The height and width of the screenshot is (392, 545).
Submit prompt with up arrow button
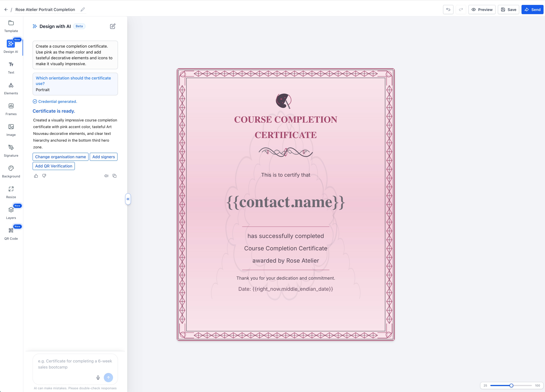click(108, 378)
